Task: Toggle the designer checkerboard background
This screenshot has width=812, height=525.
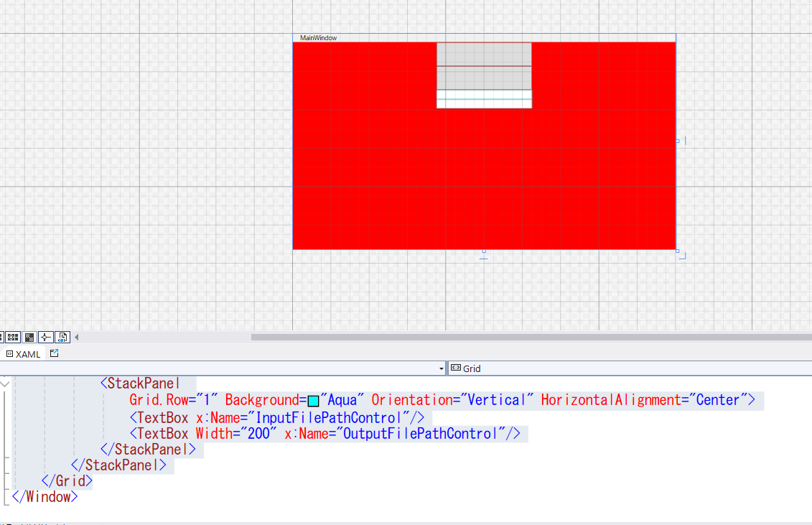Action: [29, 338]
